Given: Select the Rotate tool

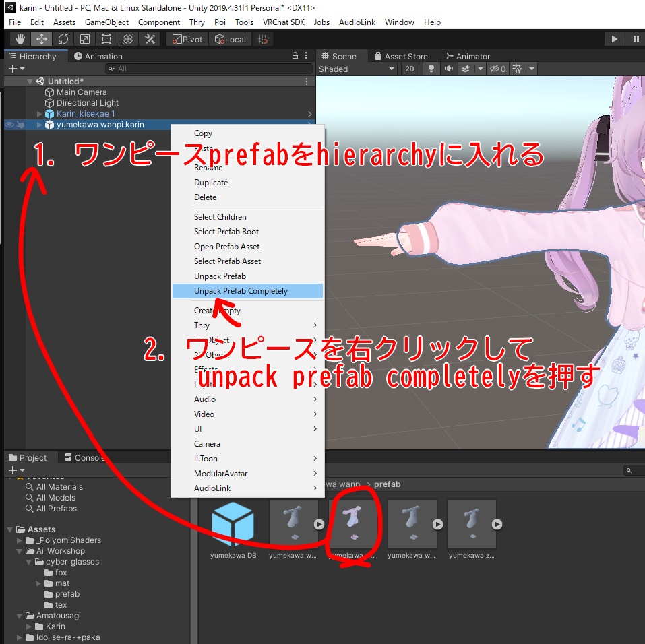Looking at the screenshot, I should pos(63,38).
